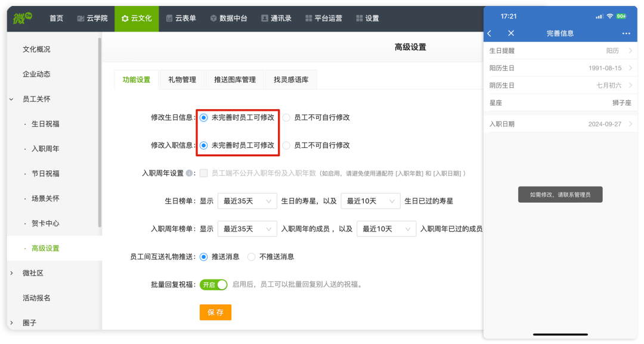Tap the phone home indicator bar
The height and width of the screenshot is (344, 644).
point(560,334)
